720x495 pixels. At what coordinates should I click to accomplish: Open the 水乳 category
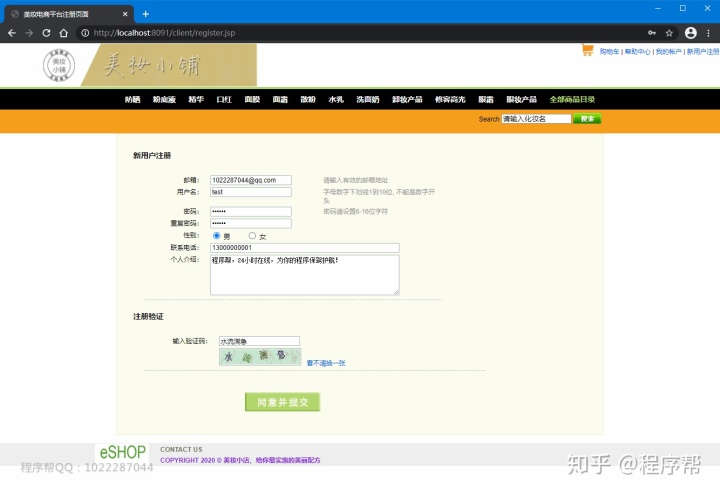(x=336, y=99)
